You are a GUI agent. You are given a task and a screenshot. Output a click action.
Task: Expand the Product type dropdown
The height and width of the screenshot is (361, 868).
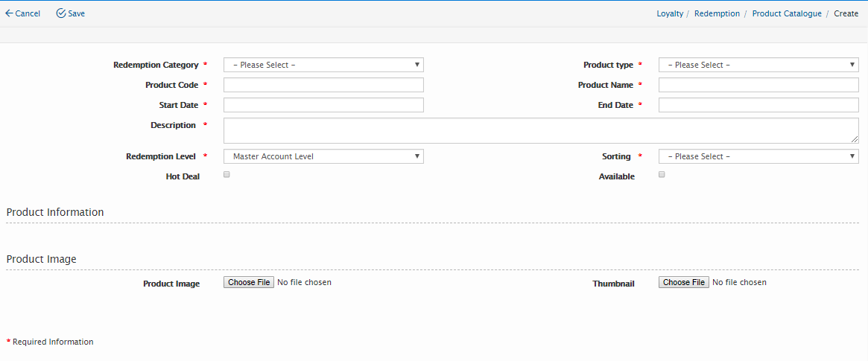(758, 65)
